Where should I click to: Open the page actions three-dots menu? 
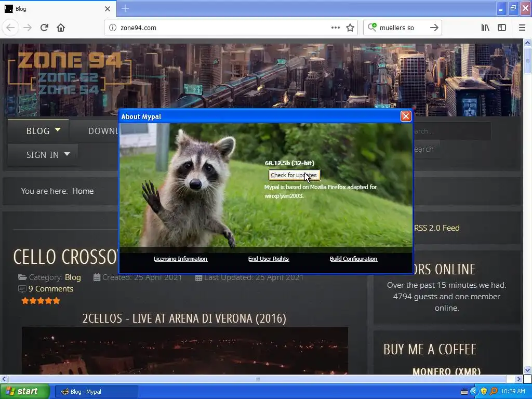[335, 28]
